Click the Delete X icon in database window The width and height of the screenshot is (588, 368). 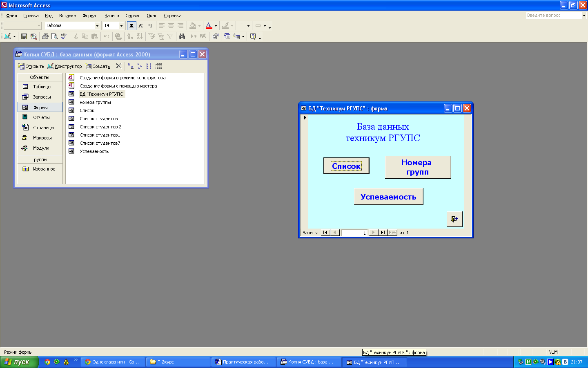click(x=118, y=66)
